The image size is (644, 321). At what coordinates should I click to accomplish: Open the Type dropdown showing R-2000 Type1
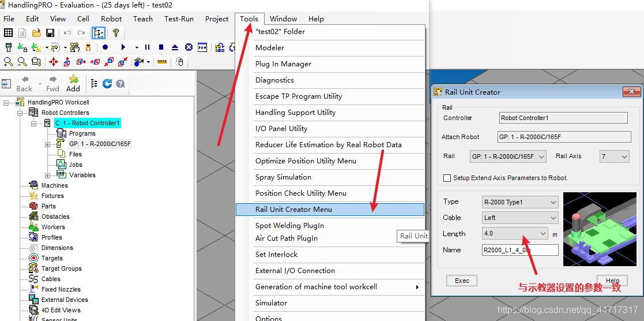tap(521, 202)
